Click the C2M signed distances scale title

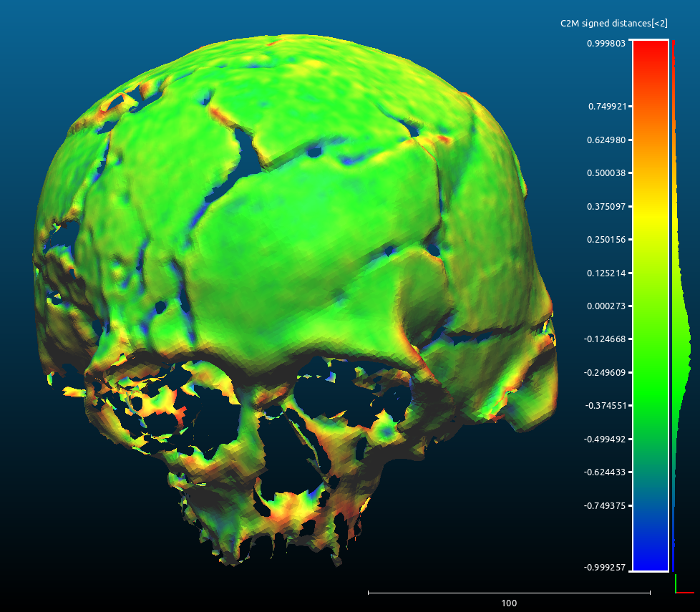coord(614,23)
